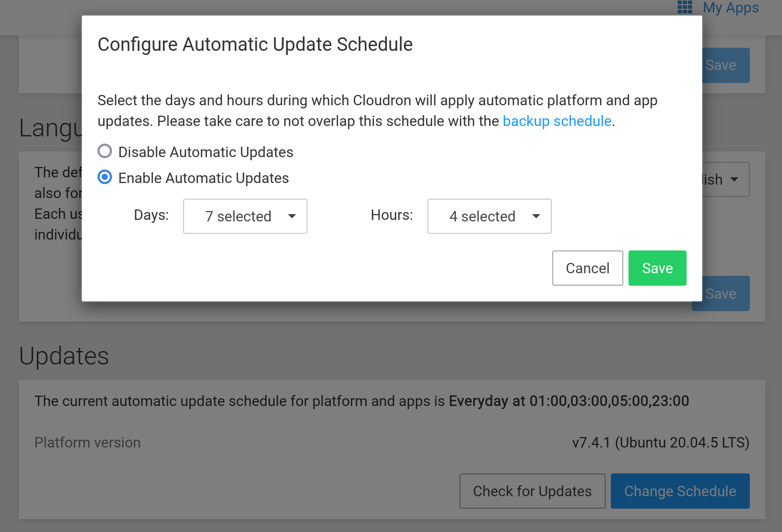
Task: Click the language dropdown's caret arrow
Action: pos(734,179)
